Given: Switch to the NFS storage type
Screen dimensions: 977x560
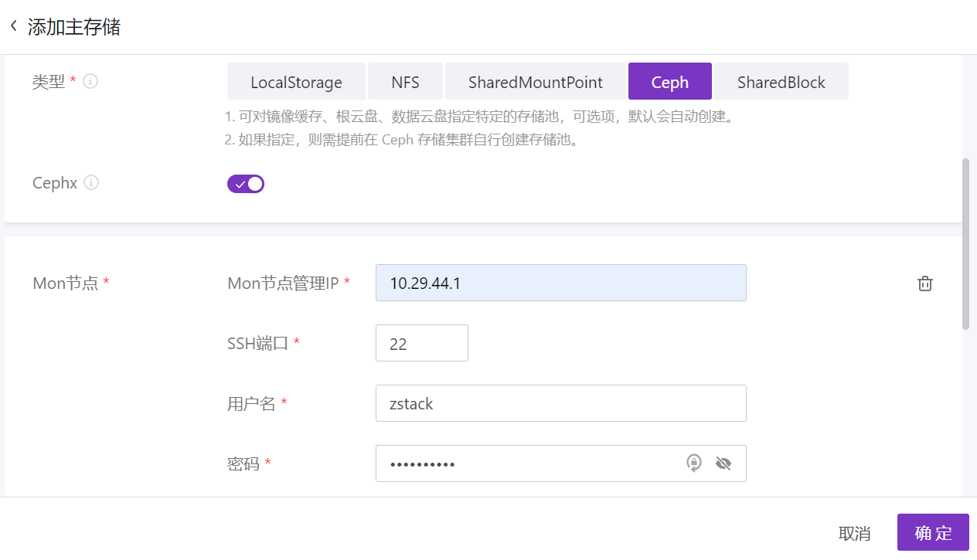Looking at the screenshot, I should (x=405, y=81).
